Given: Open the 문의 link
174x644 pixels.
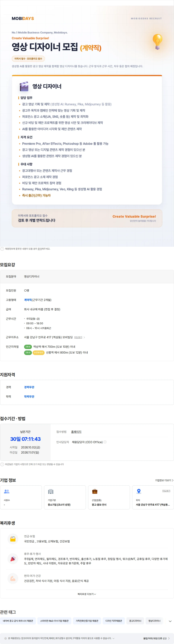Looking at the screenshot, I should click(40, 249).
